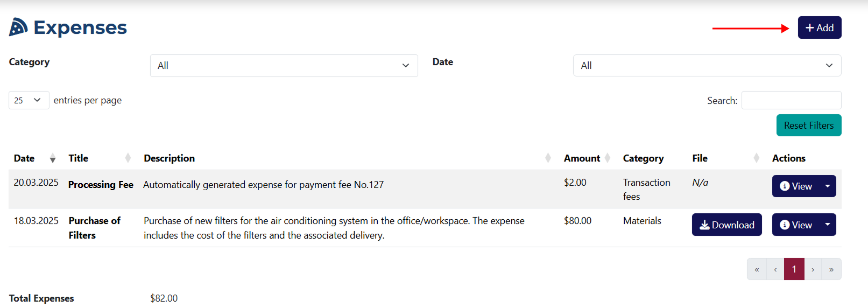
Task: Click the Materials category cell
Action: point(642,221)
